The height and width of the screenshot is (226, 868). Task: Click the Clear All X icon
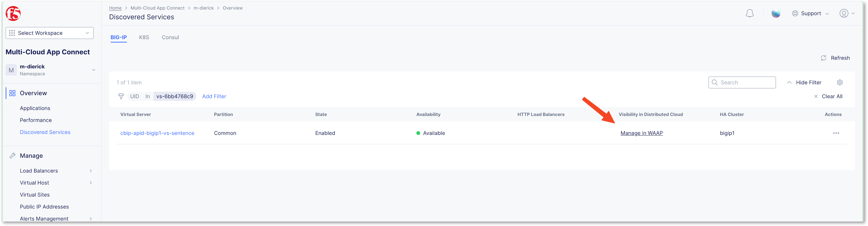(x=815, y=96)
